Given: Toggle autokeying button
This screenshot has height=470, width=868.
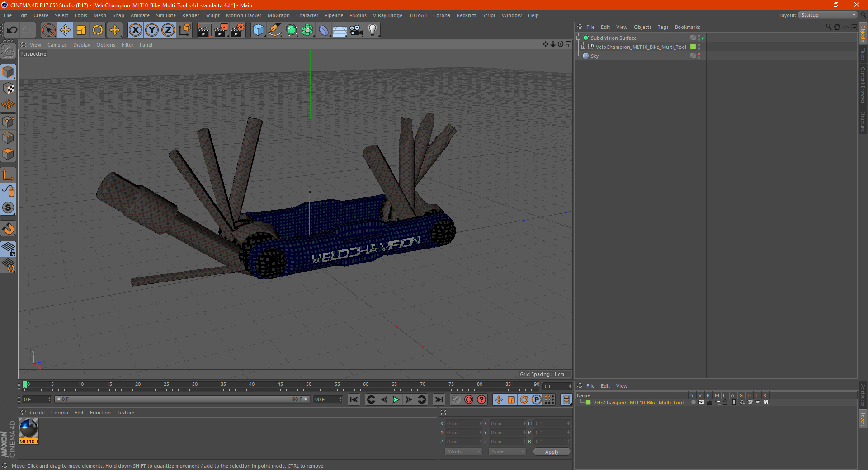Looking at the screenshot, I should pos(469,399).
